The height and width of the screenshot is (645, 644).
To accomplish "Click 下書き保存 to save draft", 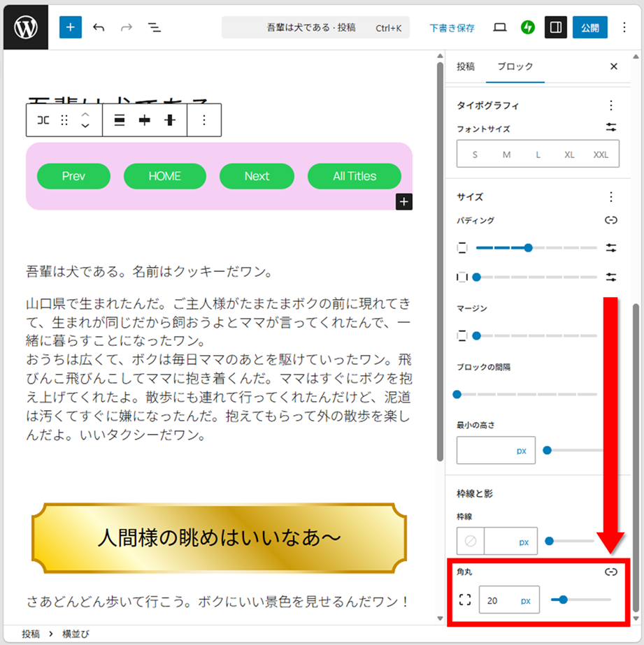I will click(452, 28).
